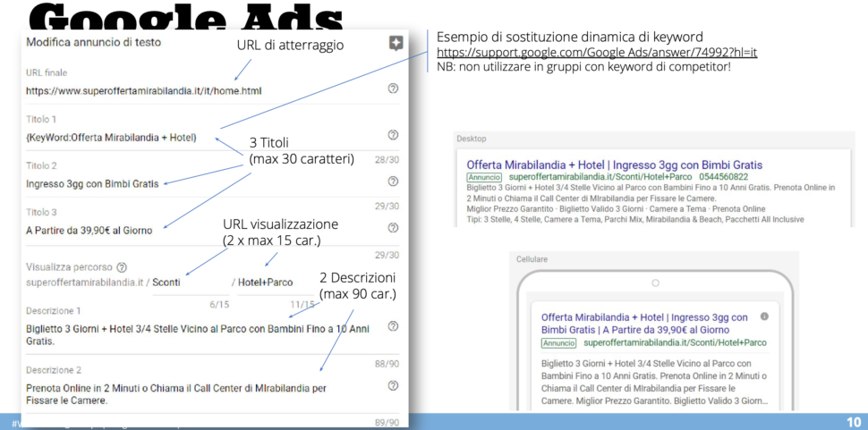Click the Titolo 2 field label
The width and height of the screenshot is (868, 430).
tap(41, 165)
